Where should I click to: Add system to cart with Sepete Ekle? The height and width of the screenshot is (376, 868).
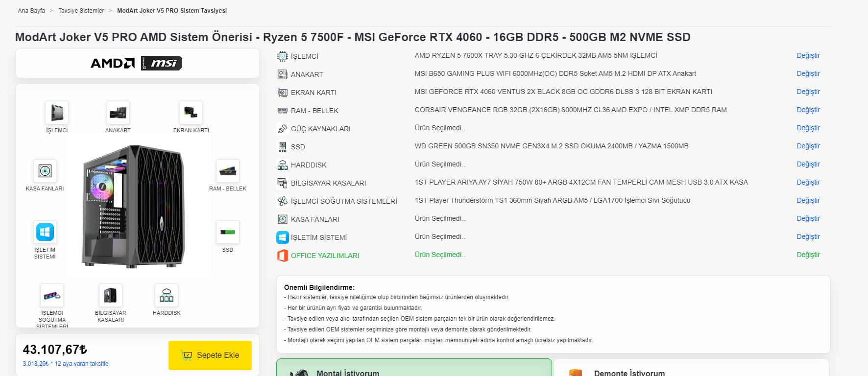[210, 355]
